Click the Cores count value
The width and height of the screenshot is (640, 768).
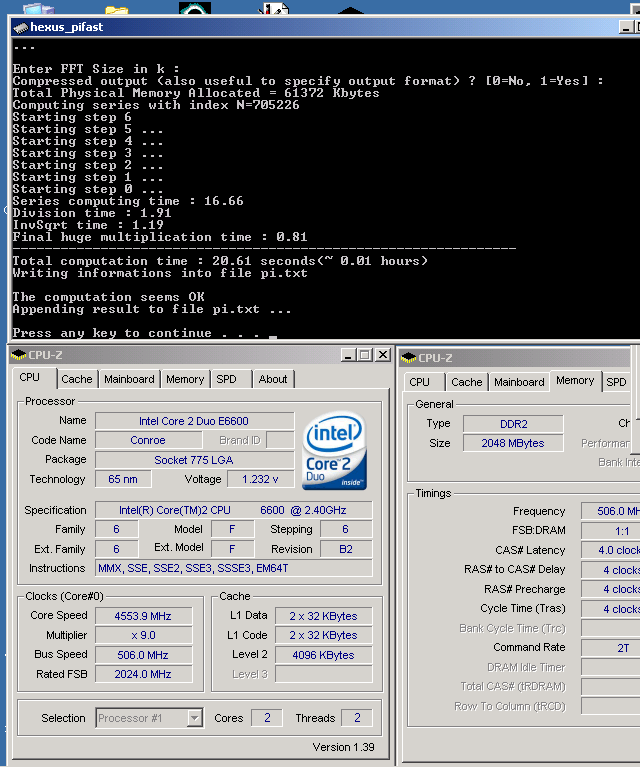tap(267, 718)
